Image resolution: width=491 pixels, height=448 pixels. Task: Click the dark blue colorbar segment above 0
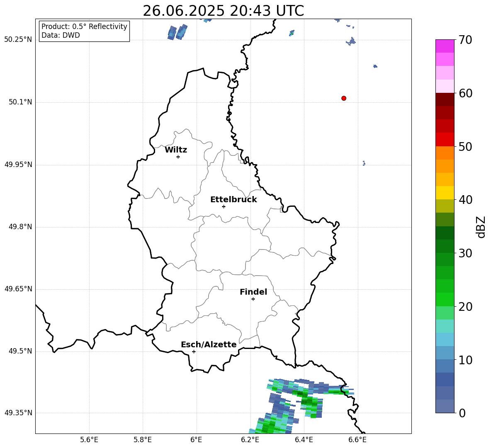click(445, 380)
